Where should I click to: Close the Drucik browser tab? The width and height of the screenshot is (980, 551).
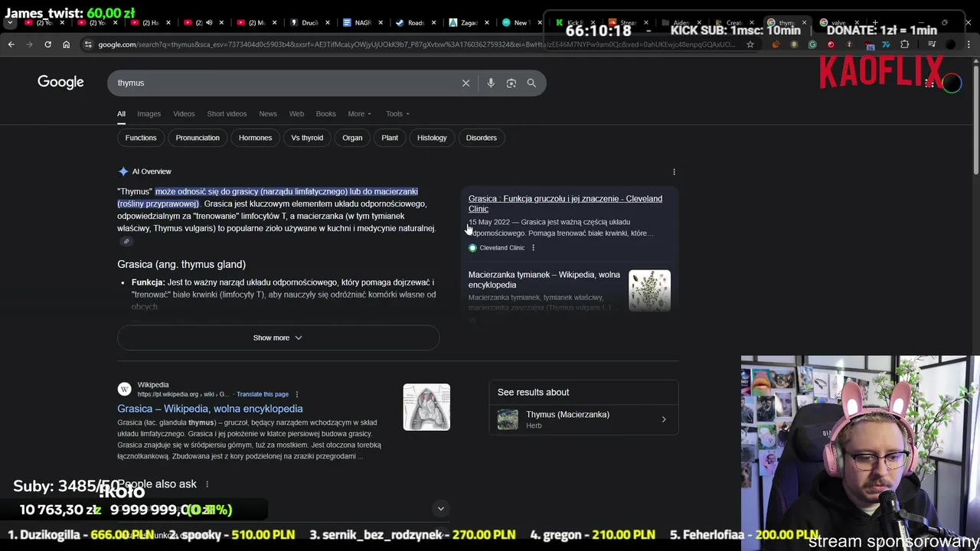point(327,23)
